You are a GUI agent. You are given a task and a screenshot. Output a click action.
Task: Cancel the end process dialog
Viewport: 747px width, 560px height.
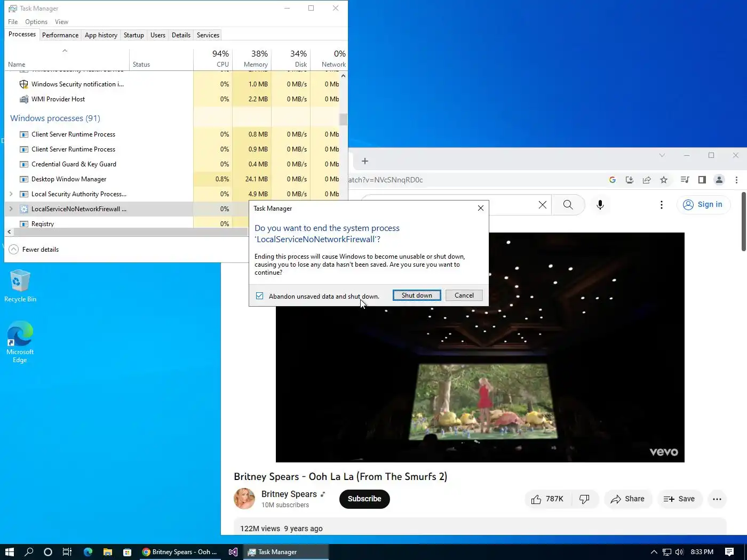click(464, 295)
